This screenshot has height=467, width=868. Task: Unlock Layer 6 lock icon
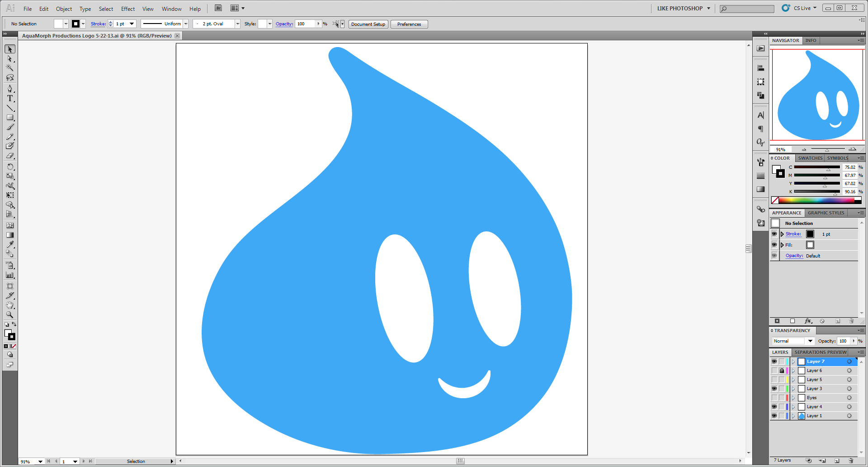782,371
